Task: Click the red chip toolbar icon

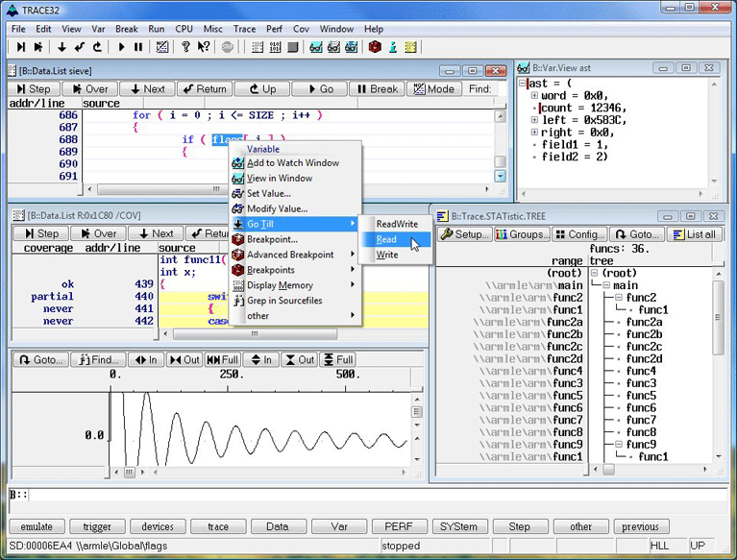Action: (x=375, y=46)
